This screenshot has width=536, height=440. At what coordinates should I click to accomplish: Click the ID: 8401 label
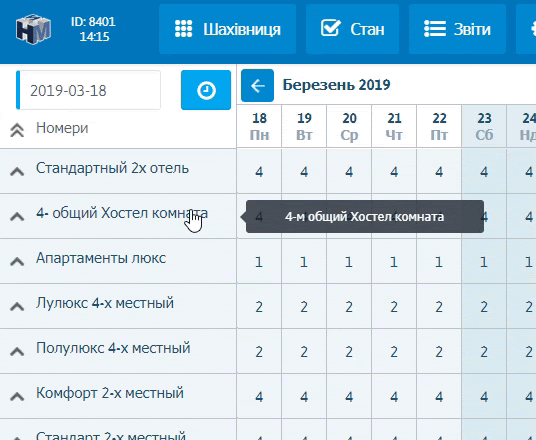93,22
